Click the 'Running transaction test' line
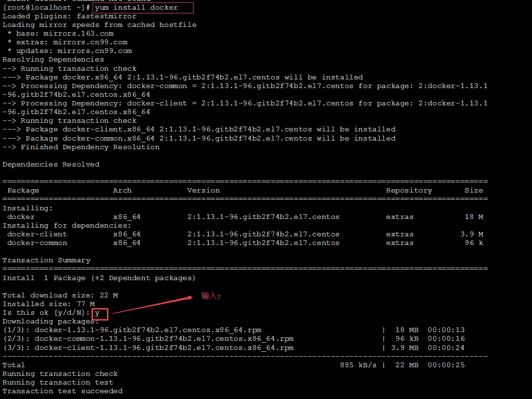The width and height of the screenshot is (532, 399). (x=58, y=382)
